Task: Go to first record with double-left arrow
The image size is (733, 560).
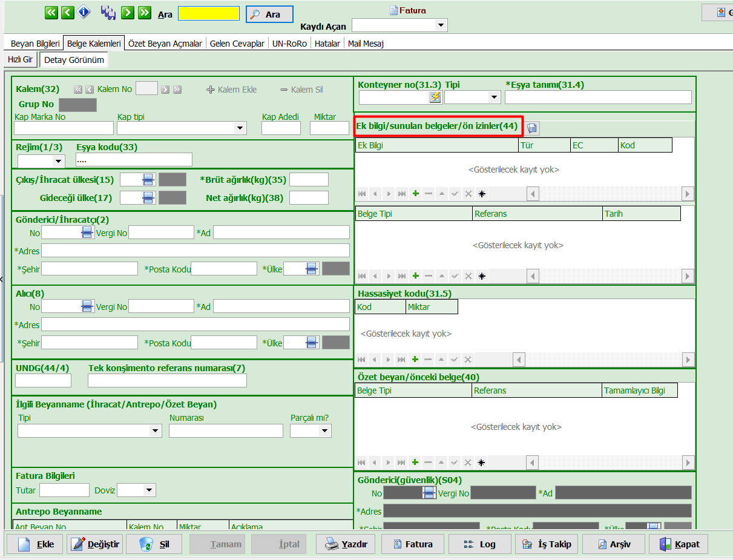Action: (x=51, y=13)
